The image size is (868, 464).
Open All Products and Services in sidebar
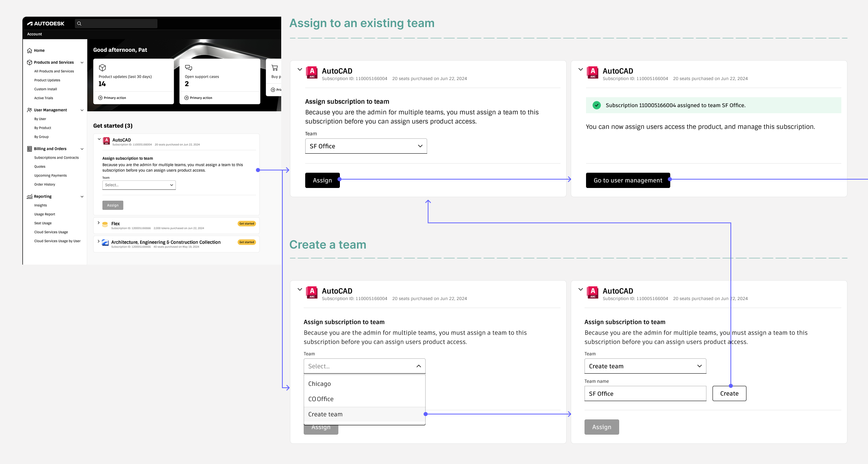(x=54, y=71)
